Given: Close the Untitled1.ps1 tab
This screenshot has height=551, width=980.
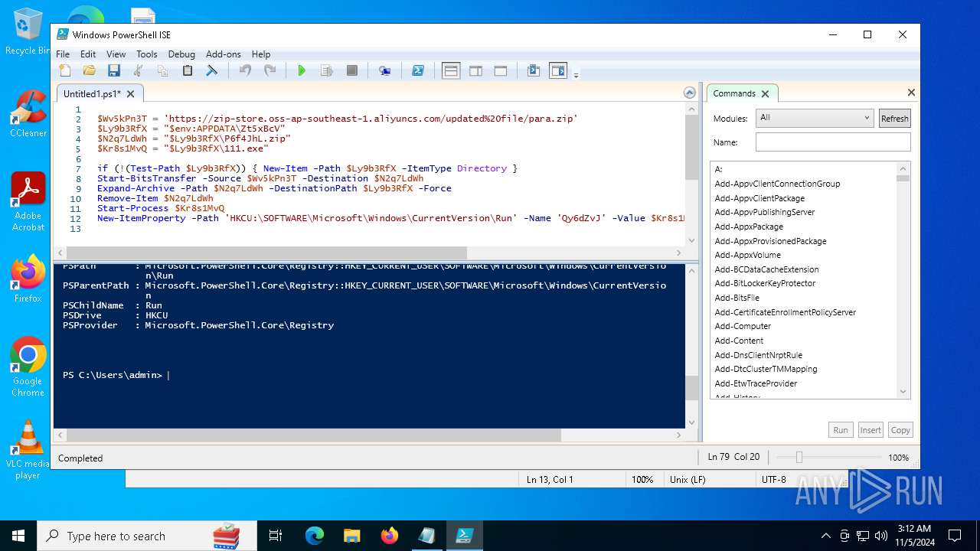Looking at the screenshot, I should (130, 93).
